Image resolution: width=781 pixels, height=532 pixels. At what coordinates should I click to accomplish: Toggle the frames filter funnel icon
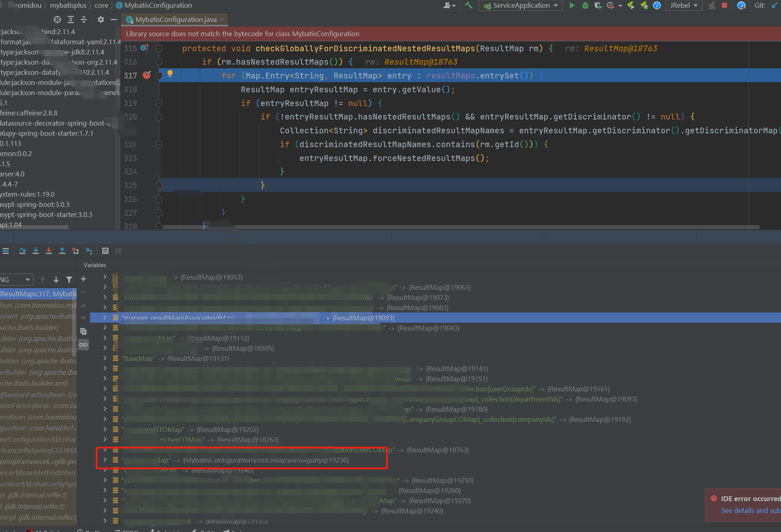point(69,280)
